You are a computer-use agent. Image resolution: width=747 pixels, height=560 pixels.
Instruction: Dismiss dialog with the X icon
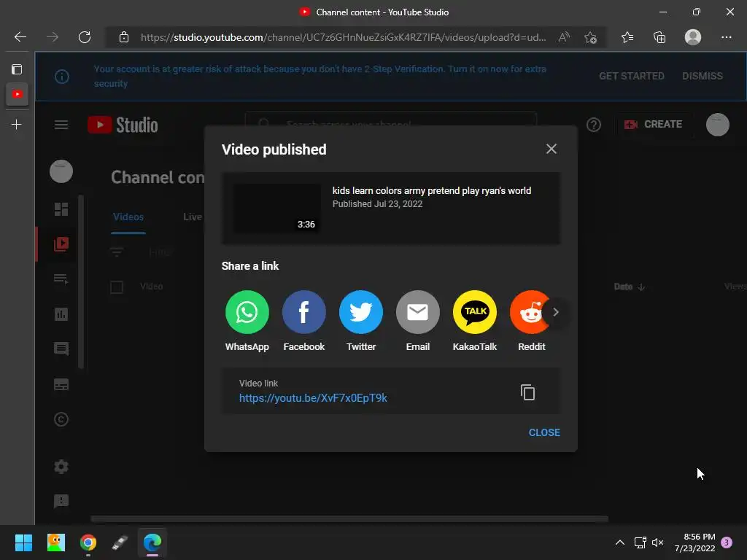point(551,149)
